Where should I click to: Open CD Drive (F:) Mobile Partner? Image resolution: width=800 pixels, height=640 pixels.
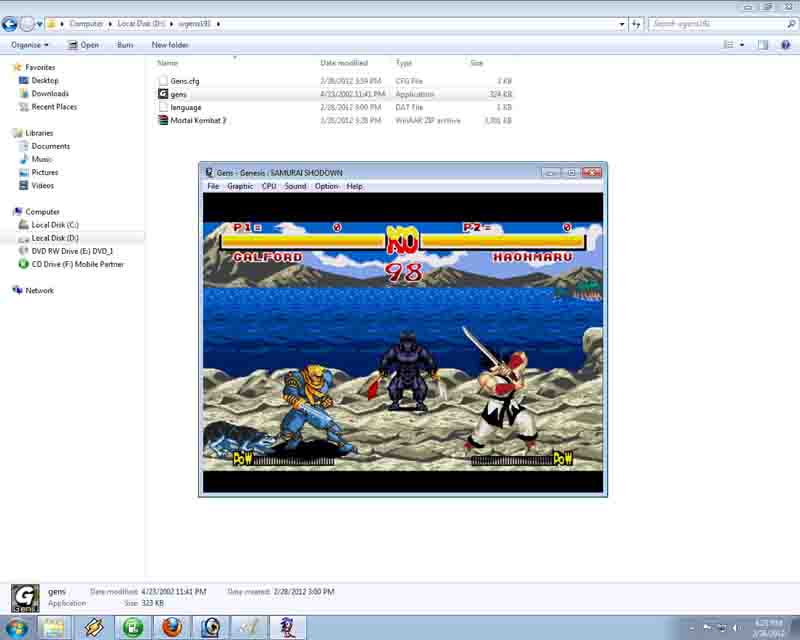coord(78,264)
